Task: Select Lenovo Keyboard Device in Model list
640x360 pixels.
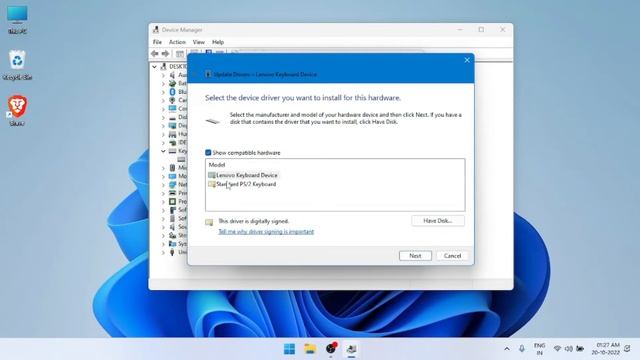Action: coord(243,175)
